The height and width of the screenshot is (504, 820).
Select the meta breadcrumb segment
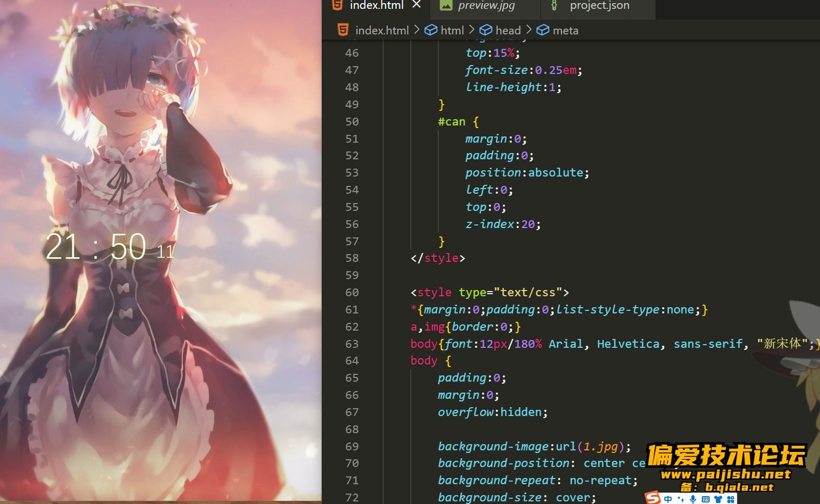point(565,30)
